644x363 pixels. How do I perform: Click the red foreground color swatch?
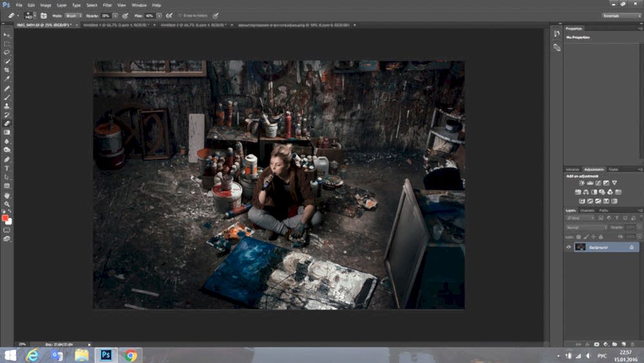(x=5, y=219)
